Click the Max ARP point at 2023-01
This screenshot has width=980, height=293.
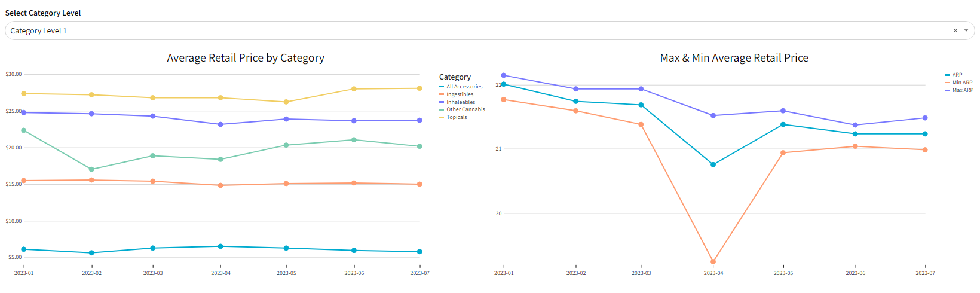[504, 75]
